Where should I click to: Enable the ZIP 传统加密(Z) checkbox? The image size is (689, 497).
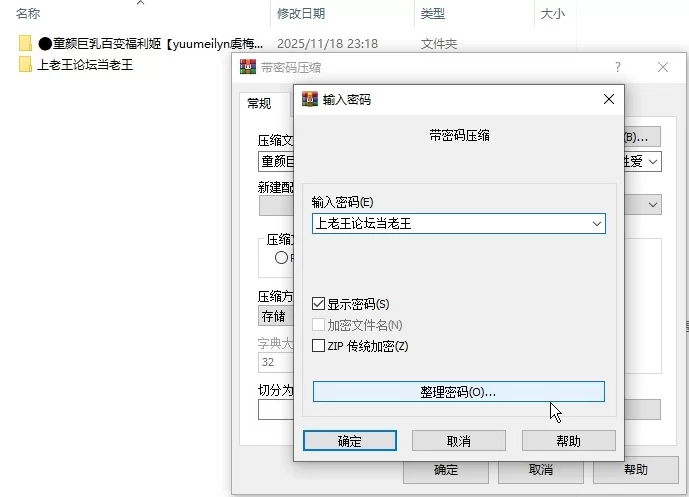(318, 345)
